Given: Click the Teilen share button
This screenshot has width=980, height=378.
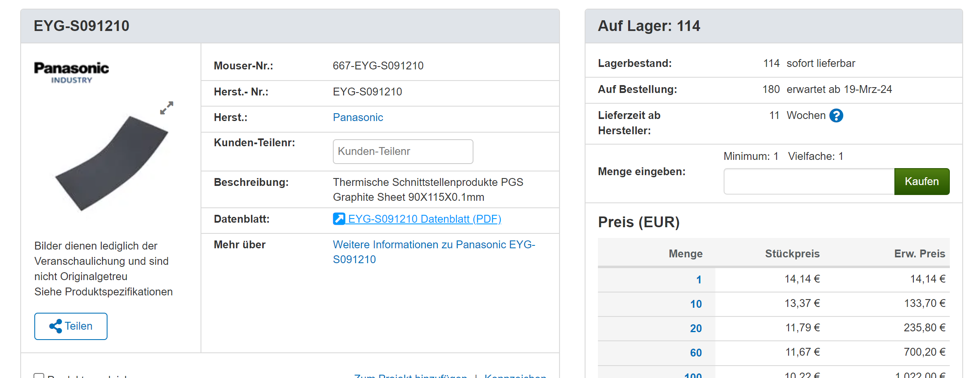Looking at the screenshot, I should (71, 326).
